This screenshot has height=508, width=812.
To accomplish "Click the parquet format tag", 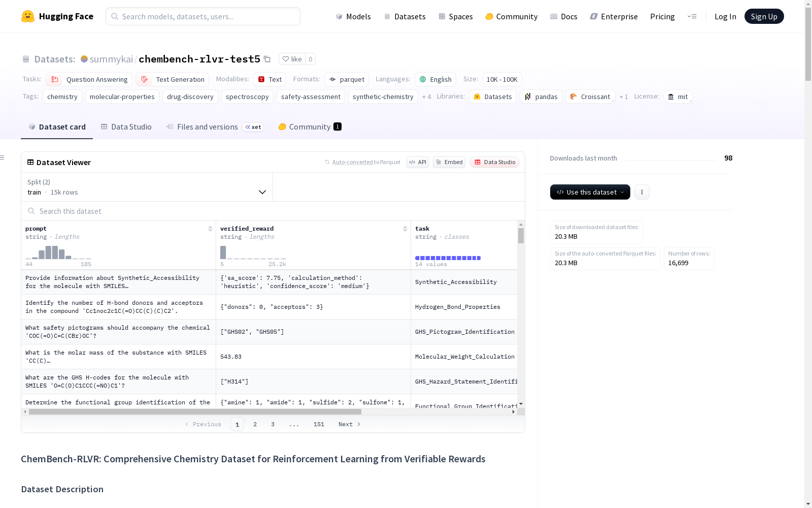I will tap(347, 79).
